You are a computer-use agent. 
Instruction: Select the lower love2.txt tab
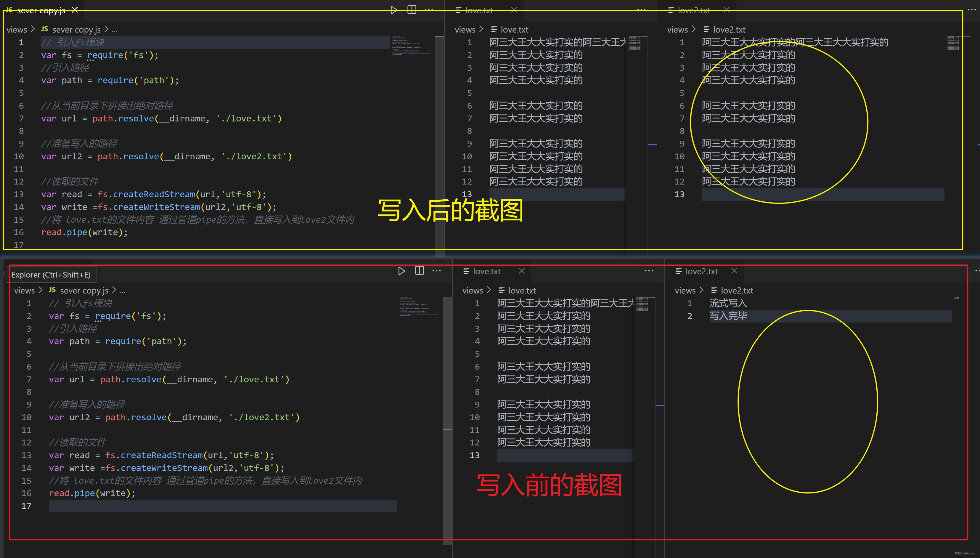[x=701, y=271]
